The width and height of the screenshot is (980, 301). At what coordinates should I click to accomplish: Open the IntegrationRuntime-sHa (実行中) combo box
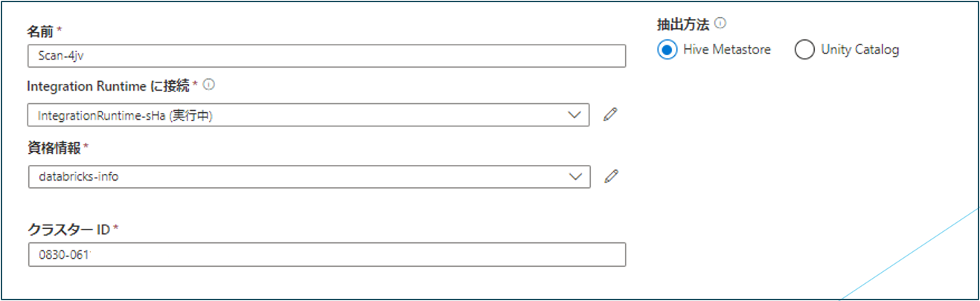(298, 115)
